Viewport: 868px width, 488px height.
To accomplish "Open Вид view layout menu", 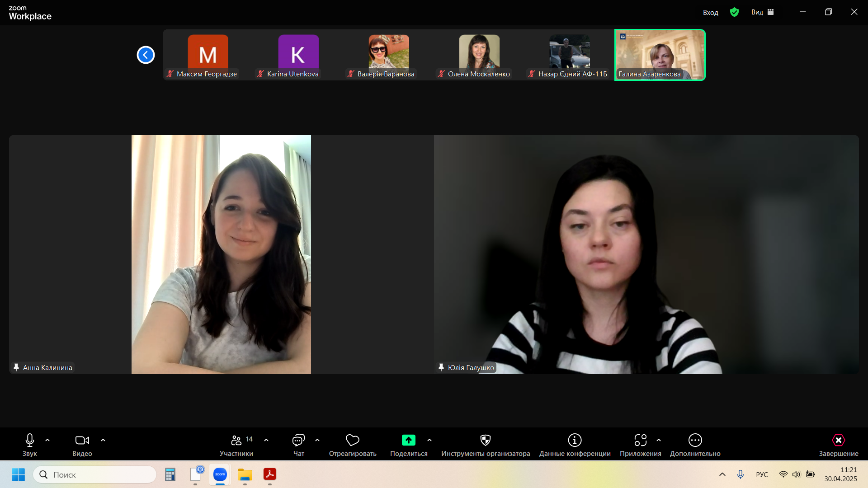I will coord(763,12).
